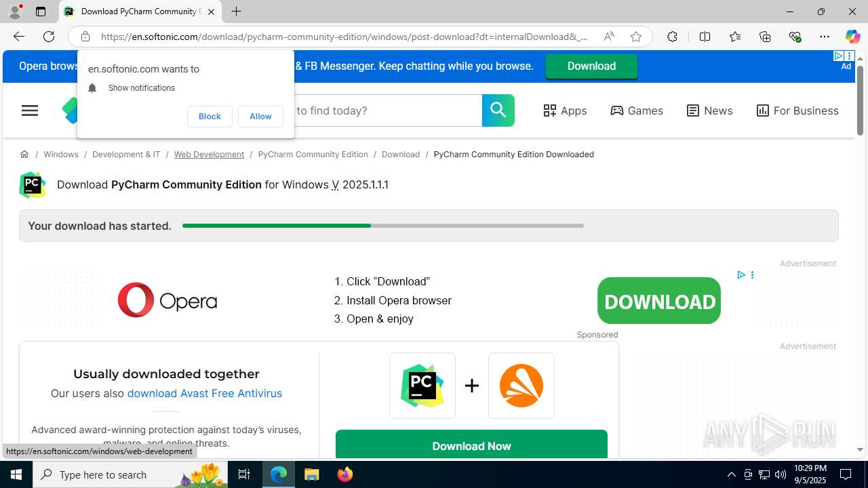This screenshot has height=488, width=868.
Task: Click the Avast thumbnail in bundle box
Action: [x=521, y=386]
